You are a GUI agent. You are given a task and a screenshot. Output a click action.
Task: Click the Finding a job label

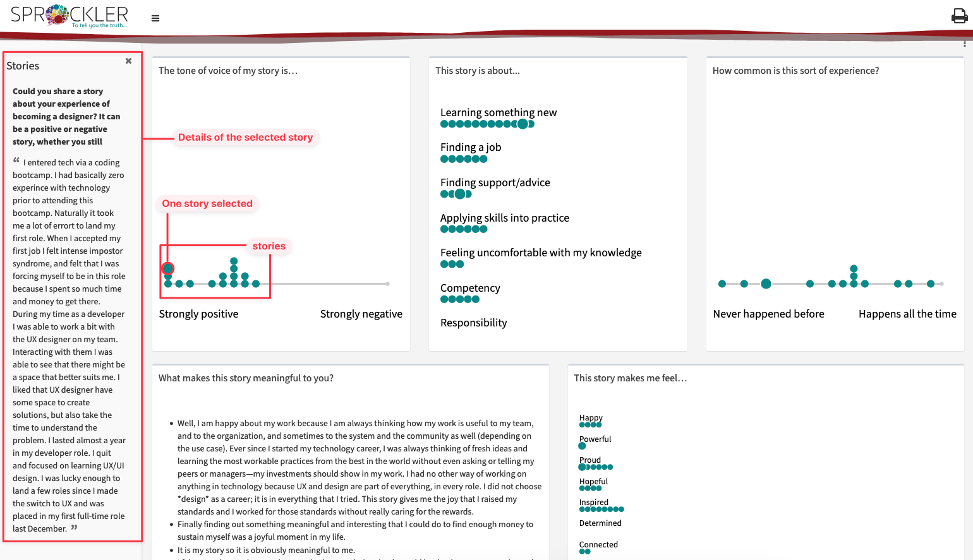[x=471, y=147]
